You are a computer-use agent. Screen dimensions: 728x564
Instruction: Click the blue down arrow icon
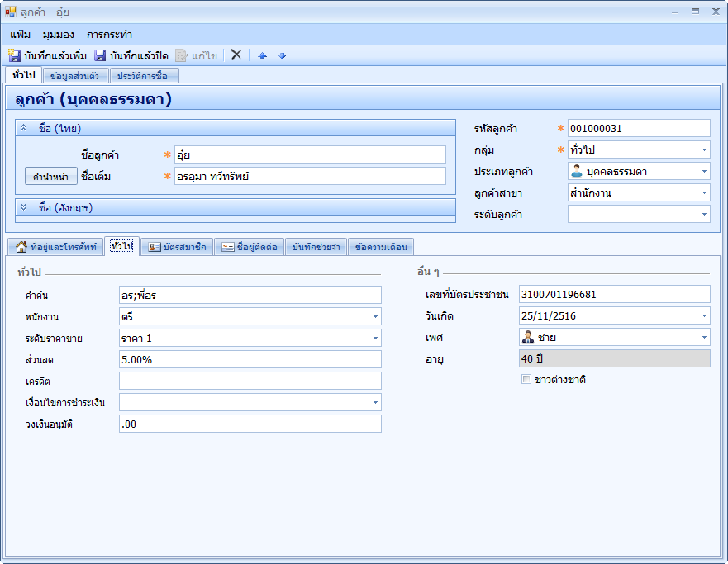click(282, 55)
